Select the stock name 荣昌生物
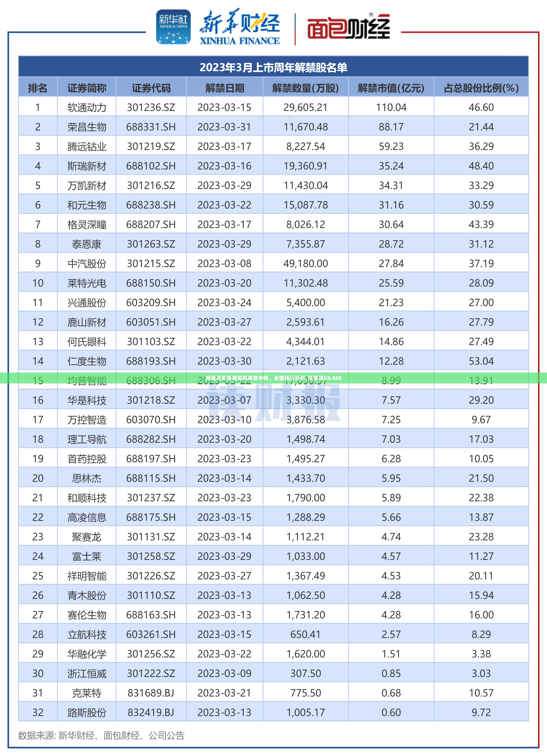This screenshot has height=756, width=547. [87, 127]
